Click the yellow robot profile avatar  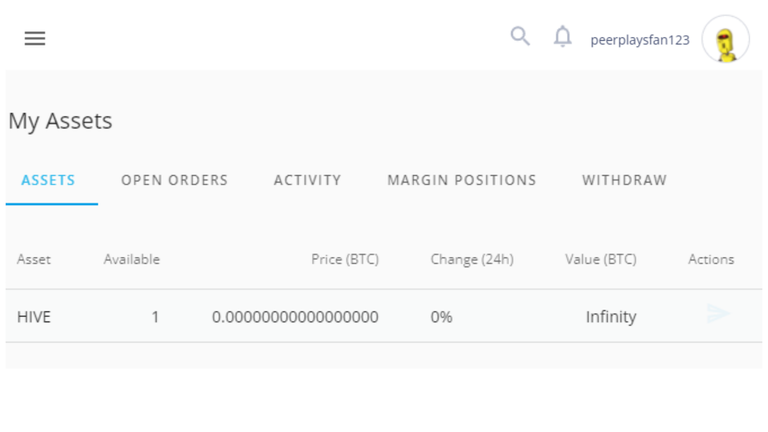point(725,39)
